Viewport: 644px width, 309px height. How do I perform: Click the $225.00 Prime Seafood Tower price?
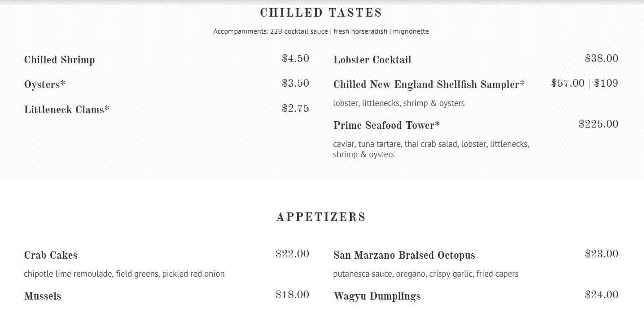click(x=598, y=124)
